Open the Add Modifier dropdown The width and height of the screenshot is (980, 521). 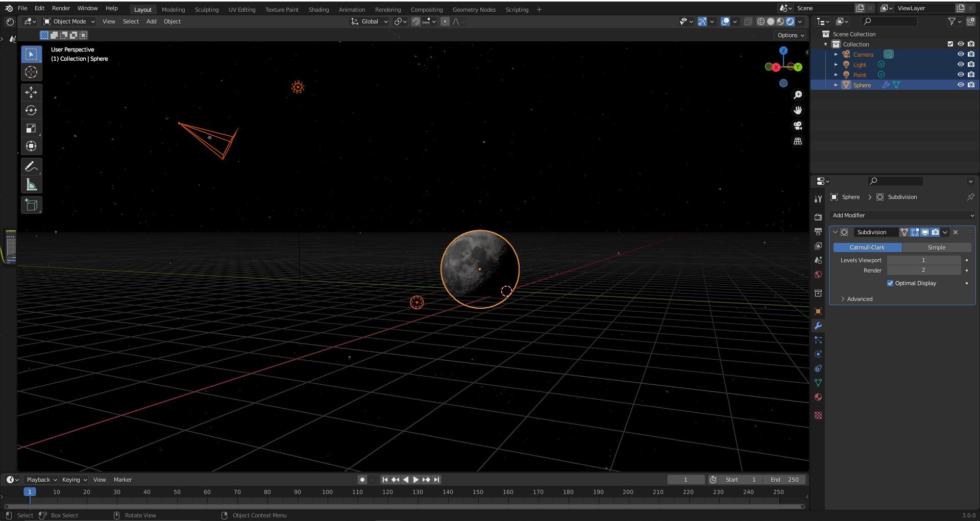coord(902,215)
